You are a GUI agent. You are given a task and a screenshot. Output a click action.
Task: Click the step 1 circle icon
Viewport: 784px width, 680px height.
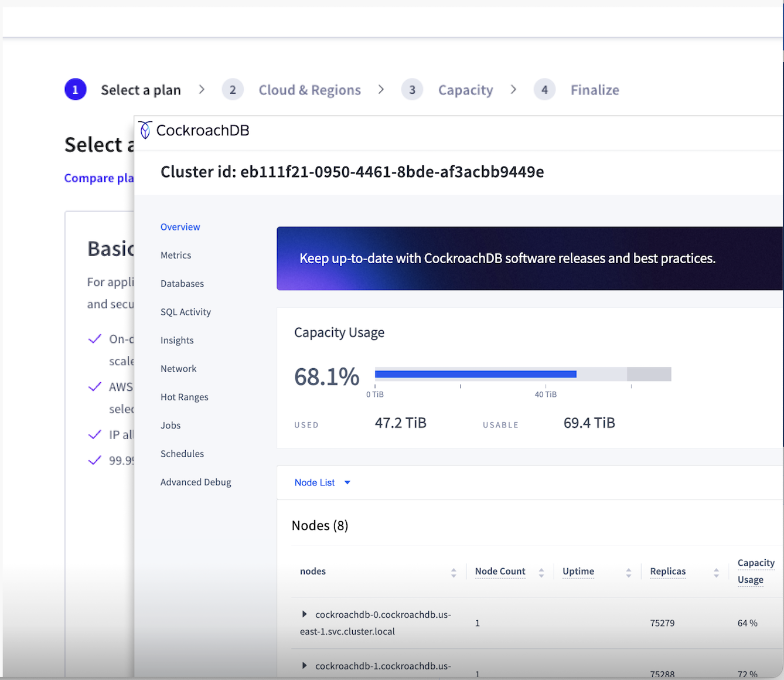click(76, 90)
